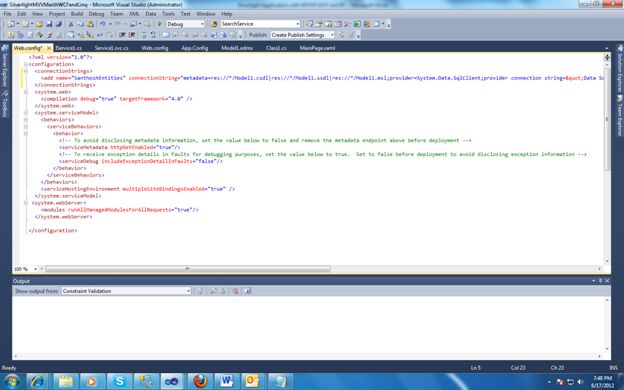Image resolution: width=624 pixels, height=390 pixels.
Task: Toggle word wrap in Output window
Action: (x=247, y=291)
